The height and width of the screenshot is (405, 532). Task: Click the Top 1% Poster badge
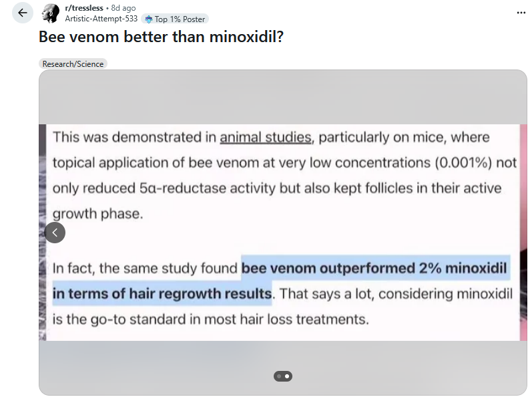175,19
